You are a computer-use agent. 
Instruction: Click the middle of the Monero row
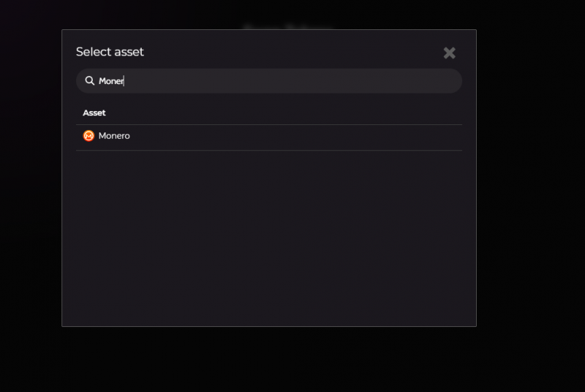[269, 137]
